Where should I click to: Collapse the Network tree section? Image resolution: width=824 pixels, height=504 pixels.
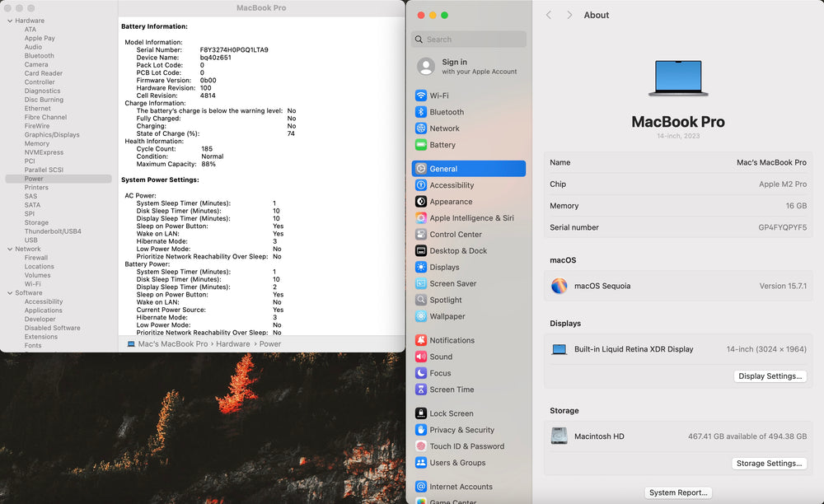point(9,249)
